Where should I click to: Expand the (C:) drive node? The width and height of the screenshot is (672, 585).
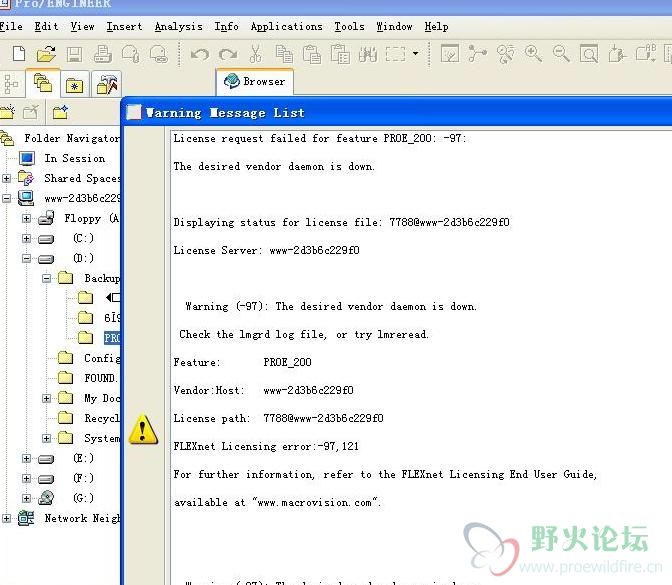pos(27,238)
